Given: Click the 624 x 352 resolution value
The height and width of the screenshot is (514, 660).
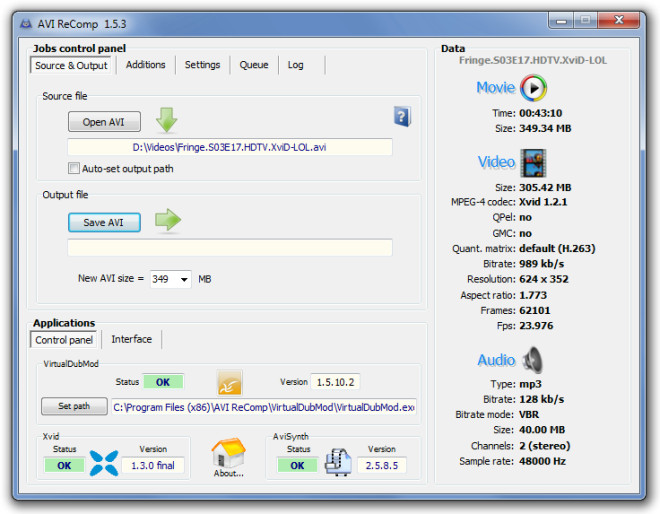Looking at the screenshot, I should pyautogui.click(x=544, y=279).
